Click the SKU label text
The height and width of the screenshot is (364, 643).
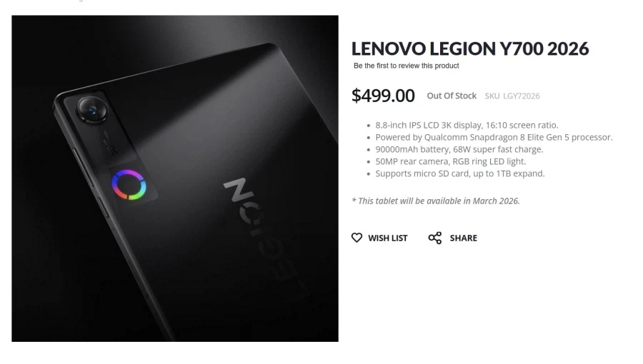492,96
